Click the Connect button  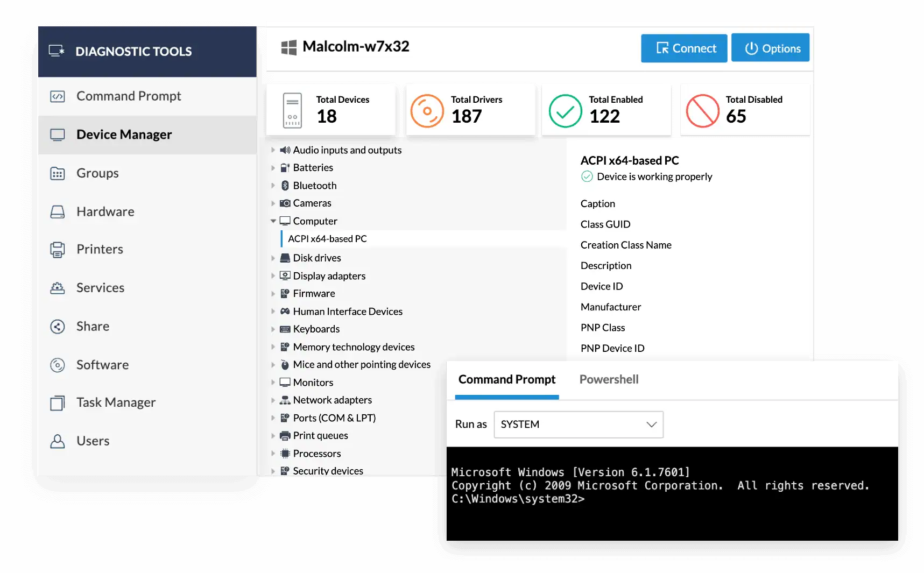684,48
